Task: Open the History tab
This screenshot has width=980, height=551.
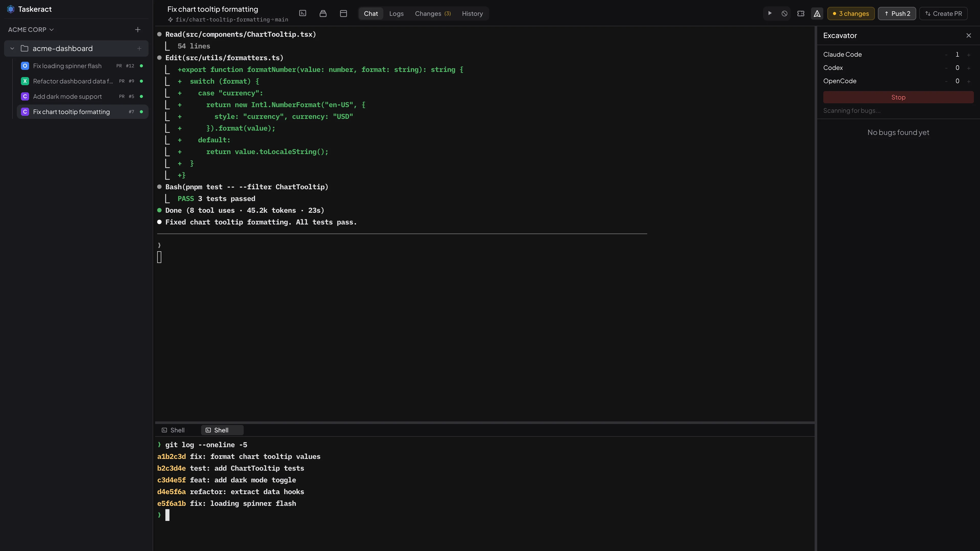Action: click(472, 13)
